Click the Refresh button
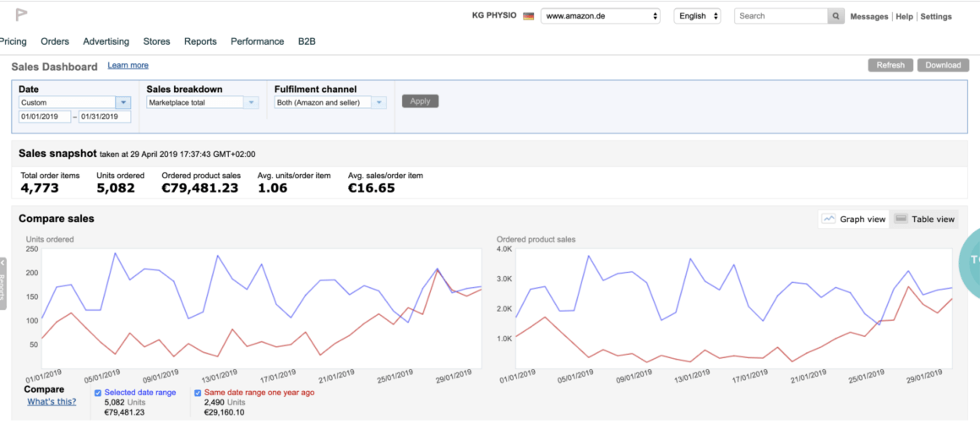Viewport: 980px width, 429px height. [x=890, y=65]
